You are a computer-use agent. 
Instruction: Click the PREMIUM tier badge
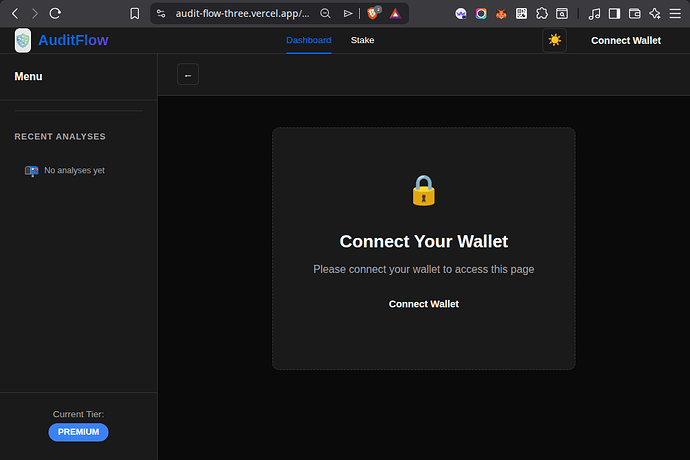coord(78,432)
